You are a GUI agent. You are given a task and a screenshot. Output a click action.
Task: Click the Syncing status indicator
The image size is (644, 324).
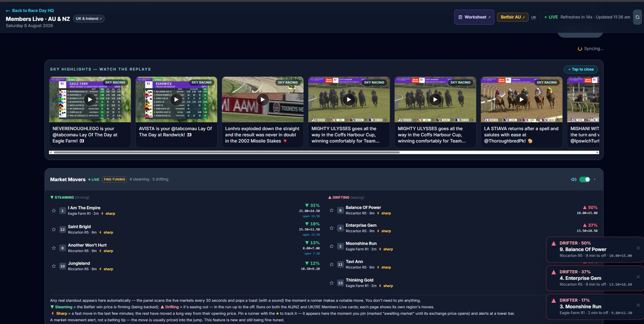tap(591, 49)
